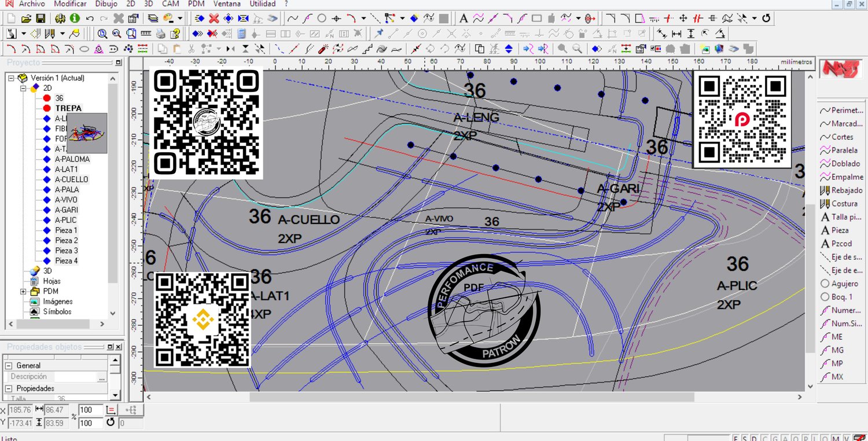This screenshot has width=868, height=441.
Task: Open dropdown arrow beside the red arc tool
Action: 363,19
